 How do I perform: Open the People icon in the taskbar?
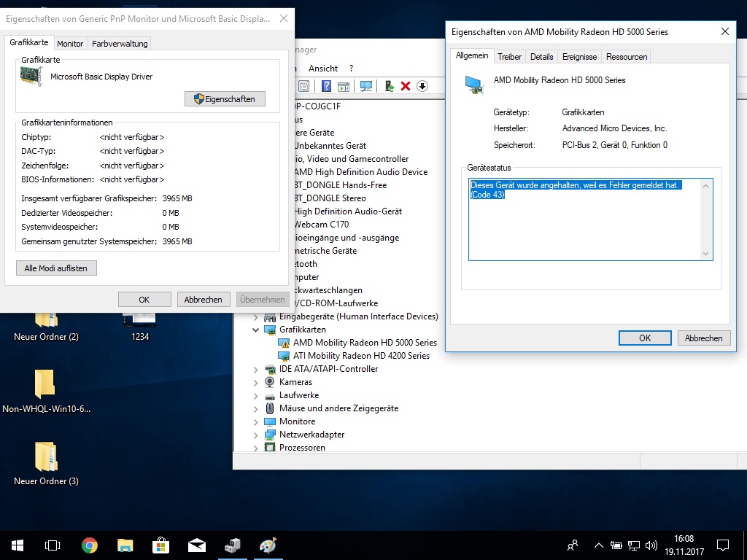pyautogui.click(x=573, y=545)
